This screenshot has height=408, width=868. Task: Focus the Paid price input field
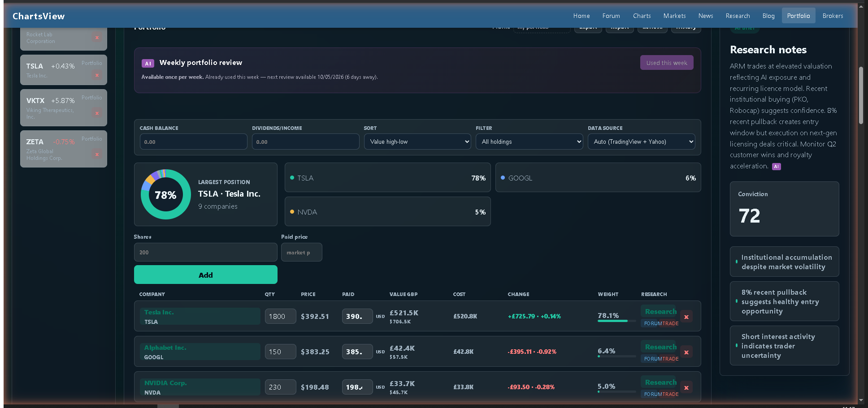(x=302, y=252)
